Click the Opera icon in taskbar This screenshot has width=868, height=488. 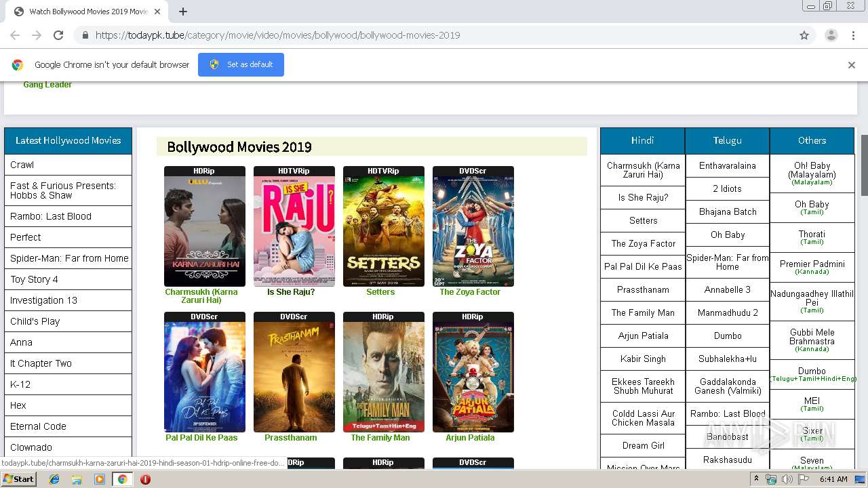(145, 479)
